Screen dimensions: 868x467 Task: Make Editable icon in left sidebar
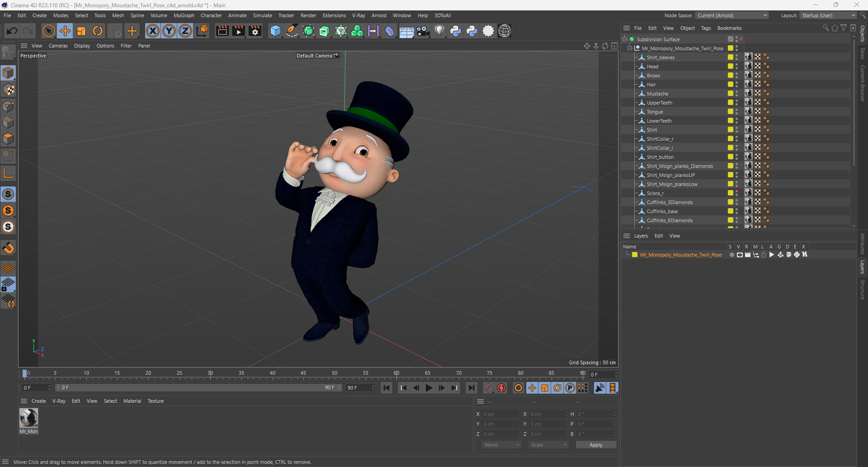click(x=8, y=52)
